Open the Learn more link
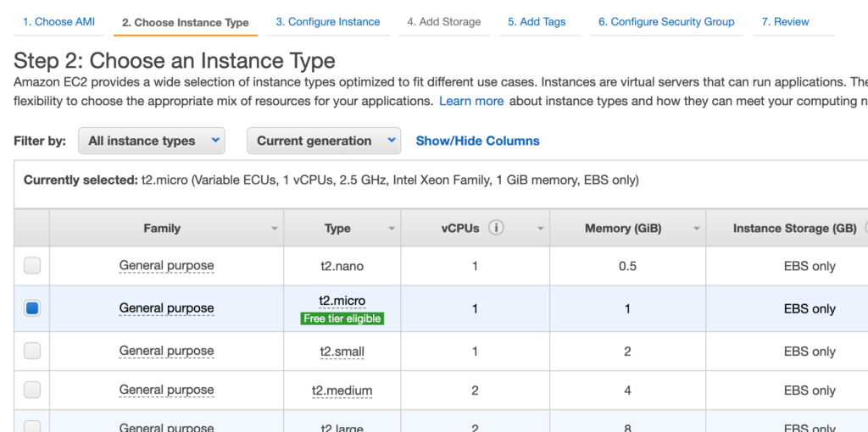The image size is (868, 432). pos(471,102)
